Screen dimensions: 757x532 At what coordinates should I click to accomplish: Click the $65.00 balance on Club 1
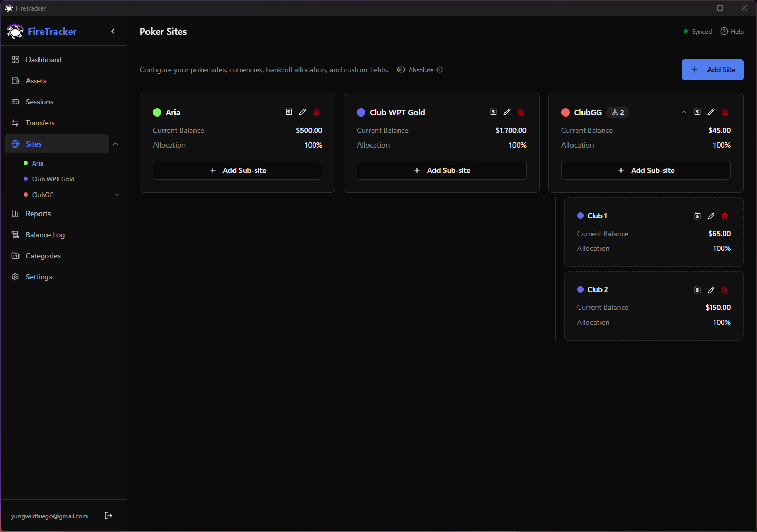(x=720, y=234)
